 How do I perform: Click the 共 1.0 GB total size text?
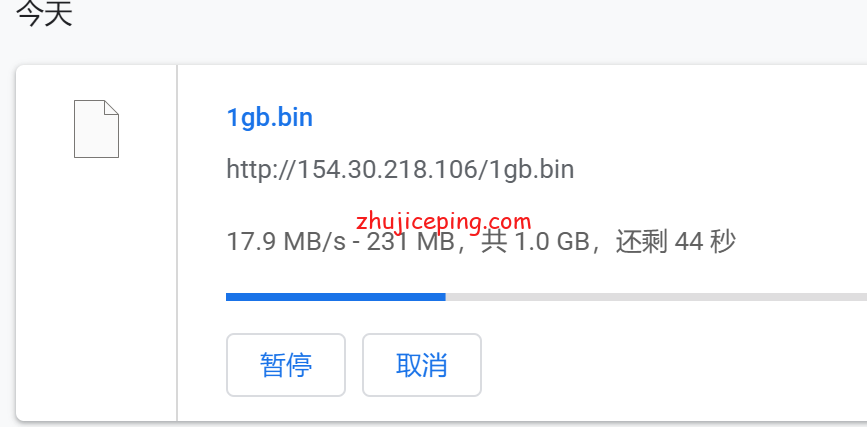[535, 242]
